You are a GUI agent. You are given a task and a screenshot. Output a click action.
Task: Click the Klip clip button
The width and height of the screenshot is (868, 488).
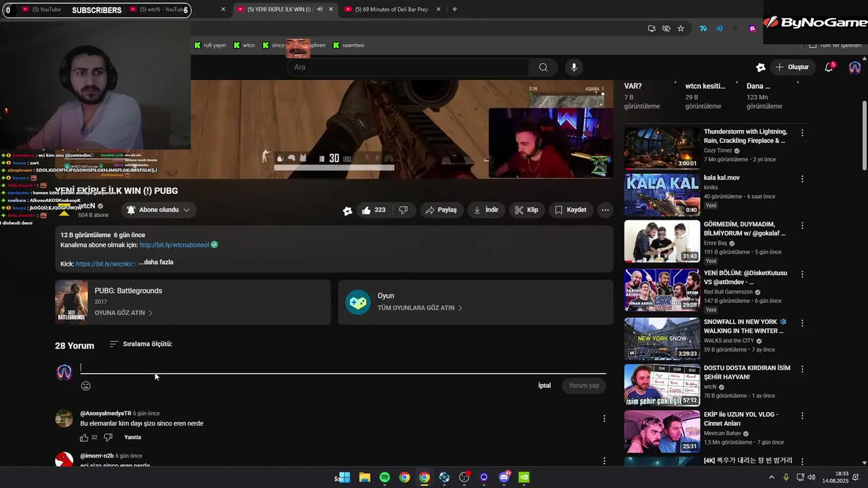tap(526, 210)
